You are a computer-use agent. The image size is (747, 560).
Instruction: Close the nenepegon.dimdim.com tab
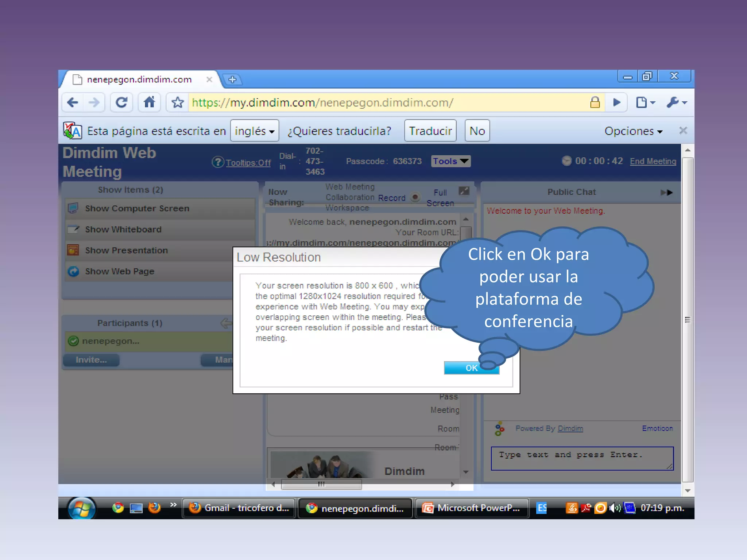point(209,79)
